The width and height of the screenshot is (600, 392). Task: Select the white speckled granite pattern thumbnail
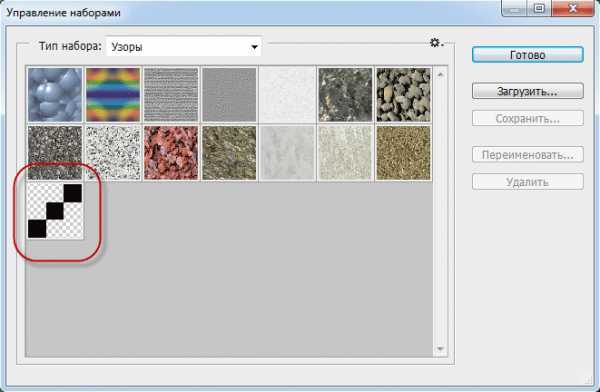[113, 153]
